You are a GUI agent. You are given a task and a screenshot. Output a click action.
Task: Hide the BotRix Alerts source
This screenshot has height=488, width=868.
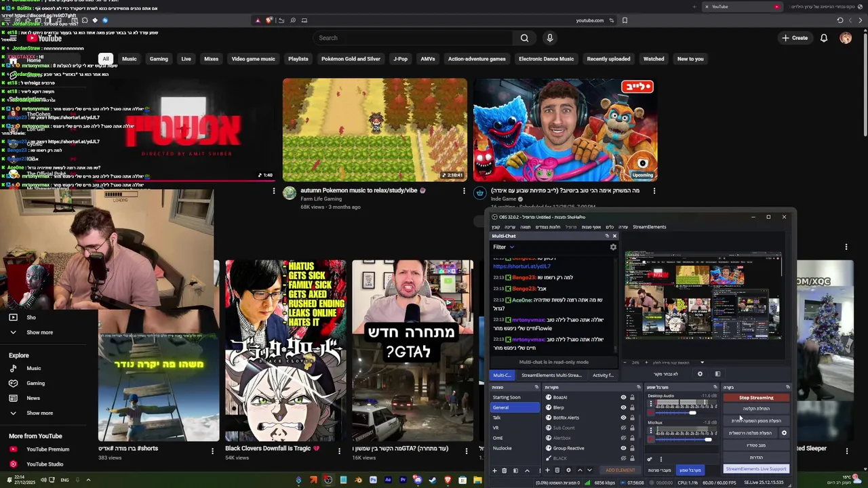pos(623,418)
